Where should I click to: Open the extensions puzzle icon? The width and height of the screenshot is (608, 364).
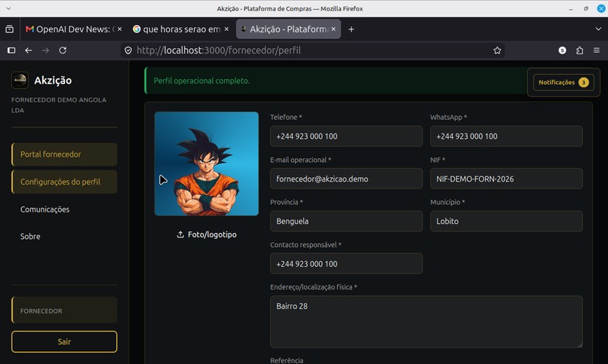tap(579, 50)
